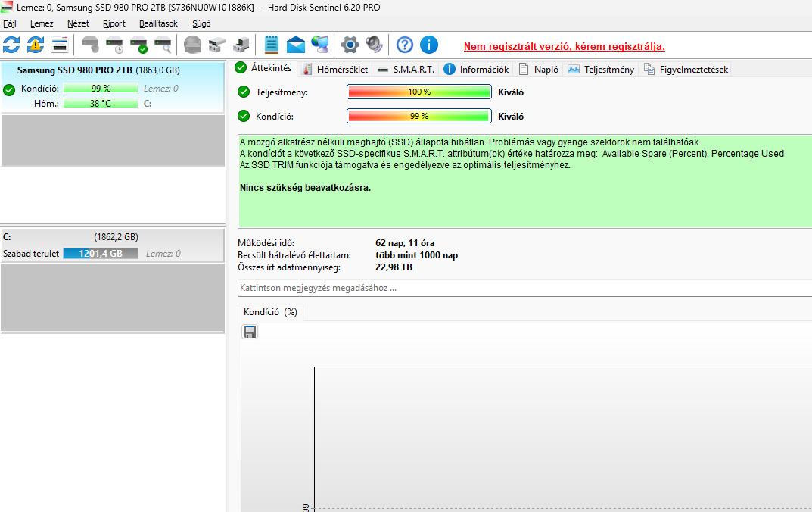Click the grey globe disk toolbar icon

click(193, 45)
